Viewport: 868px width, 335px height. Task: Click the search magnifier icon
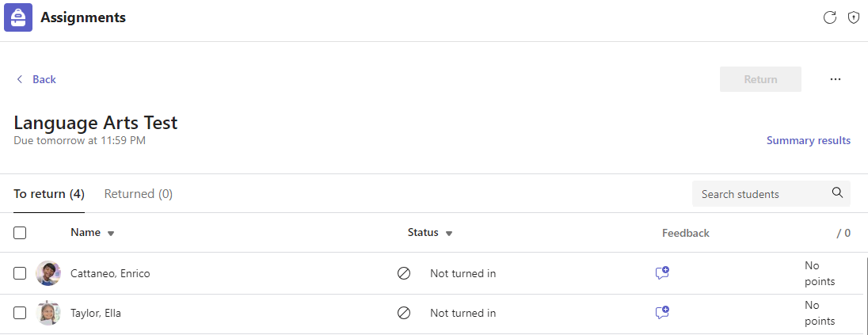point(837,193)
